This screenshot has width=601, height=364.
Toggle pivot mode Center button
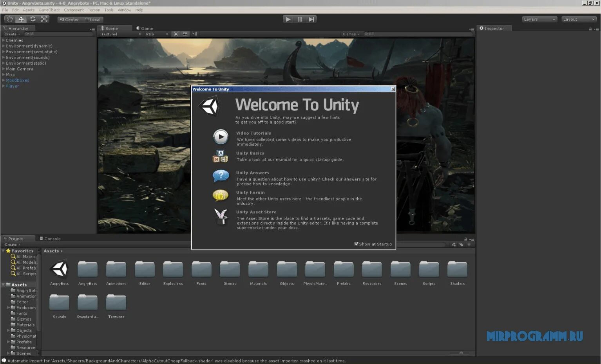point(69,20)
